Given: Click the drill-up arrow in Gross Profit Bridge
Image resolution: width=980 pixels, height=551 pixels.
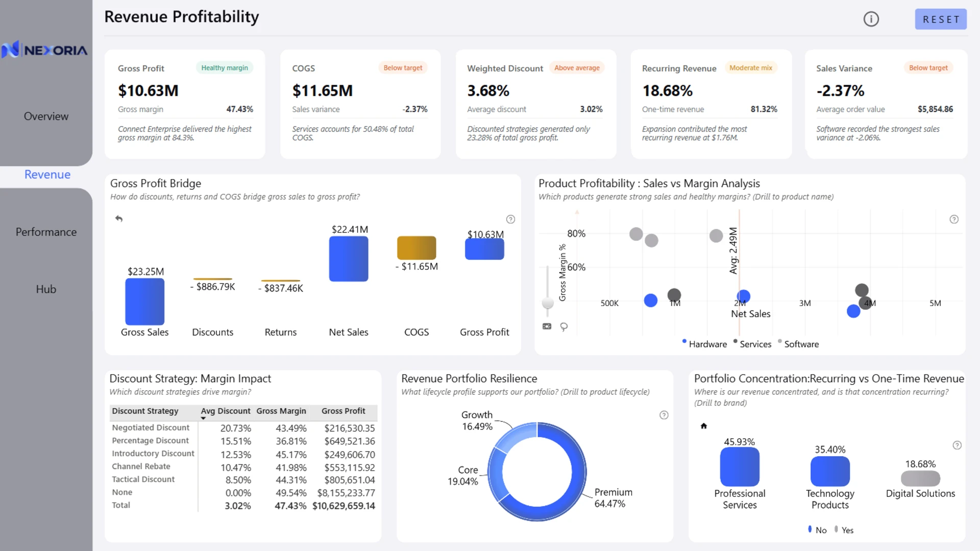Looking at the screenshot, I should [x=119, y=218].
